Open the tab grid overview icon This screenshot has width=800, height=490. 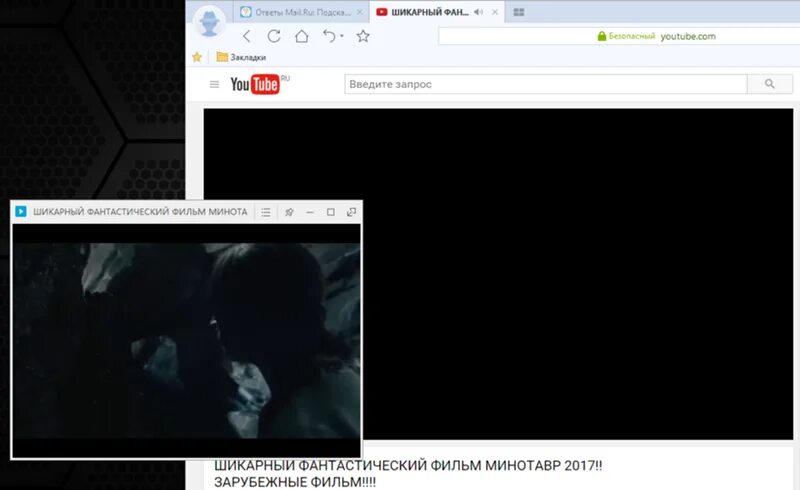click(x=519, y=12)
